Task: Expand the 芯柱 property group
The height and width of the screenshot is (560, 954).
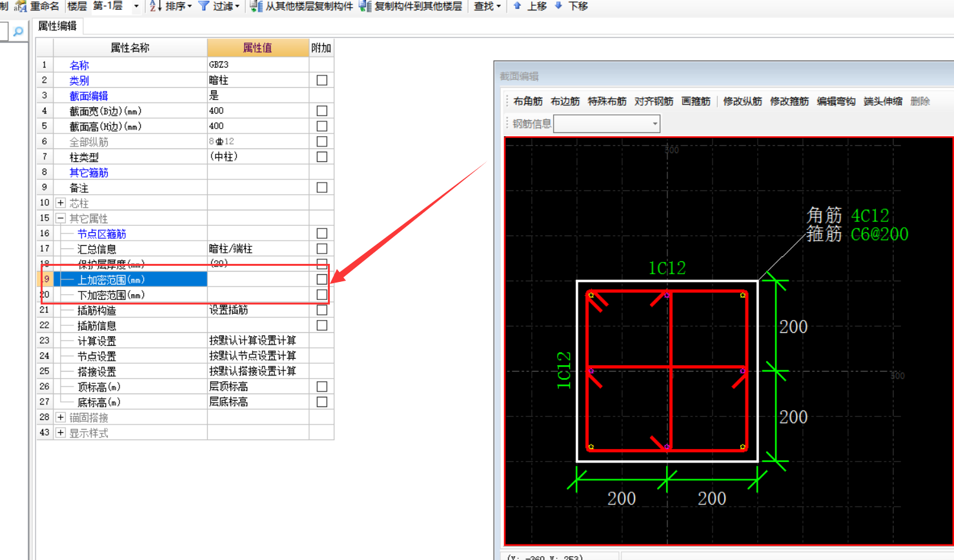Action: [61, 203]
